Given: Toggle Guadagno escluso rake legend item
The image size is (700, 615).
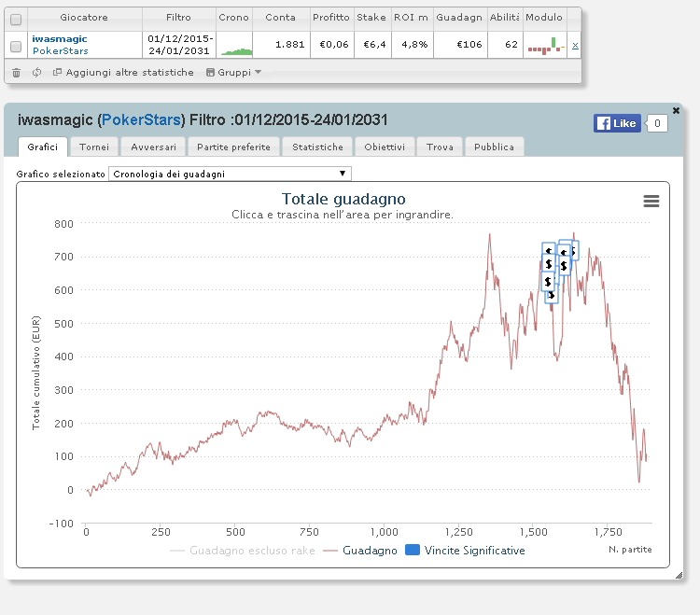Looking at the screenshot, I should point(243,551).
